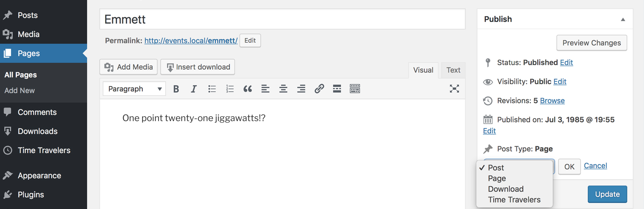The image size is (644, 209).
Task: Apply italic formatting
Action: point(194,89)
